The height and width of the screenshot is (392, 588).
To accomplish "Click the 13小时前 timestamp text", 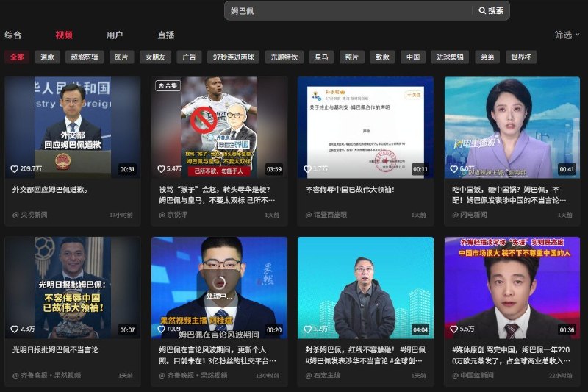I will click(268, 376).
